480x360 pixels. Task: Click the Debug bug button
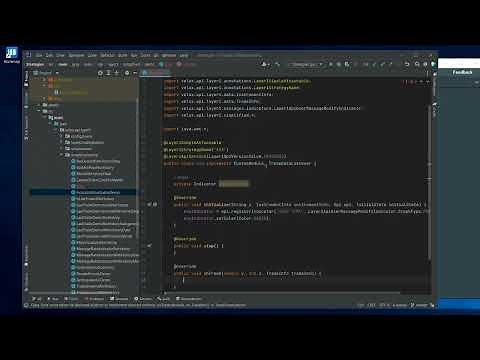339,64
